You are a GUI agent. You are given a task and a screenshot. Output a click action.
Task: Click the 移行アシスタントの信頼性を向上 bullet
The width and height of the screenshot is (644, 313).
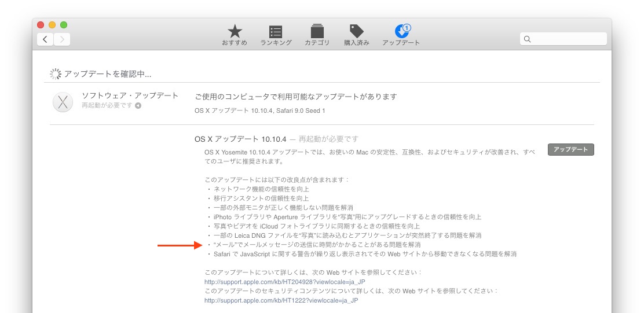(261, 198)
